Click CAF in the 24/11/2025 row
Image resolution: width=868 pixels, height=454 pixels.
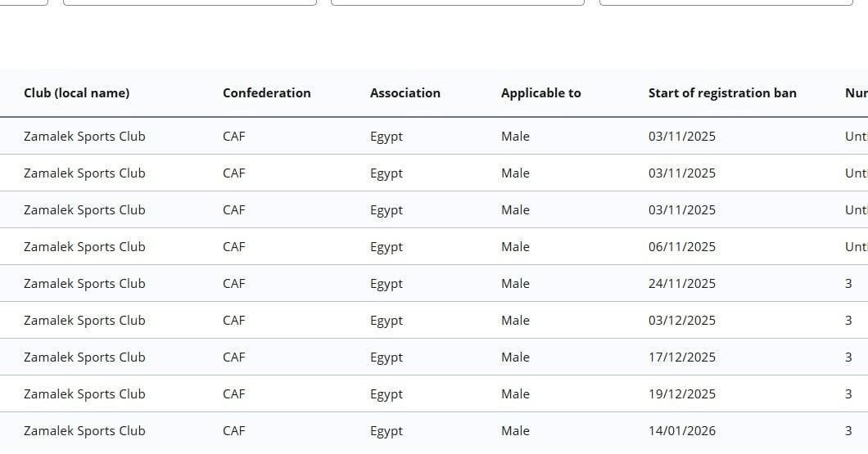coord(233,284)
